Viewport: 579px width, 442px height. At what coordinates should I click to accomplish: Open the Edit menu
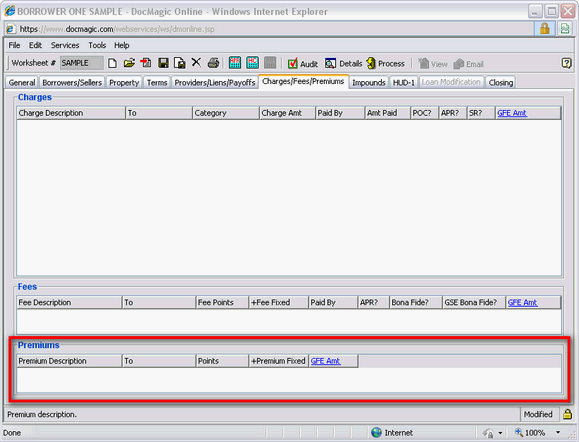click(35, 45)
